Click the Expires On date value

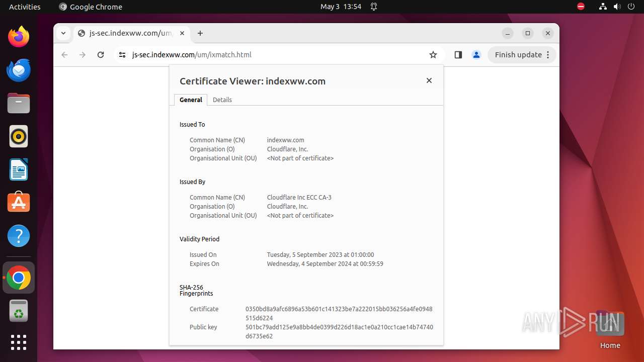click(x=325, y=264)
